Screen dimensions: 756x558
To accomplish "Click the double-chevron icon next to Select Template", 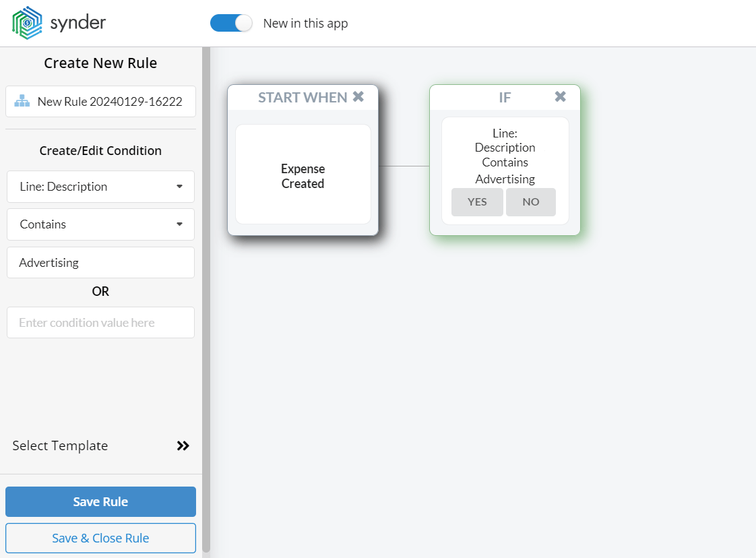I will click(183, 445).
